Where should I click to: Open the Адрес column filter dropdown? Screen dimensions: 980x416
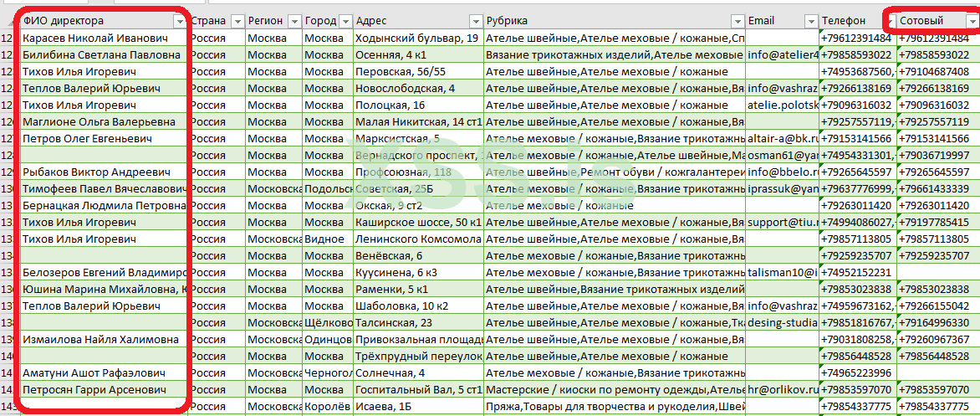[x=476, y=21]
